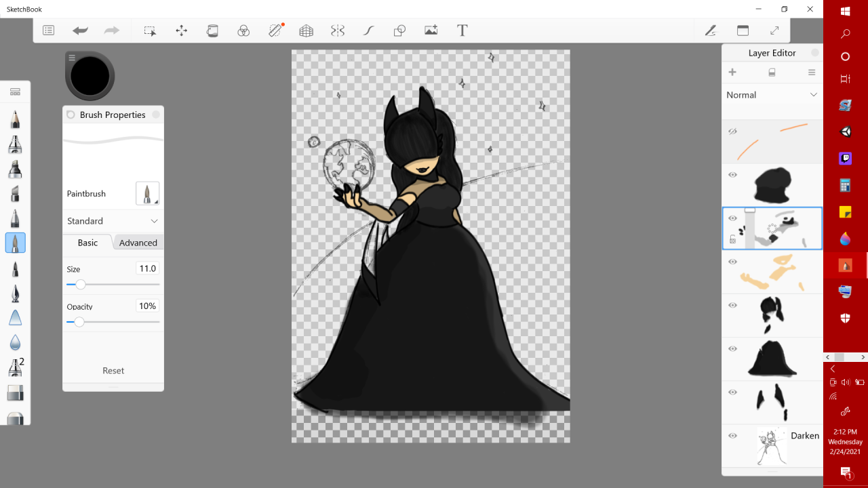Image resolution: width=868 pixels, height=488 pixels.
Task: Select the Draw Shapes tool
Action: [x=399, y=30]
